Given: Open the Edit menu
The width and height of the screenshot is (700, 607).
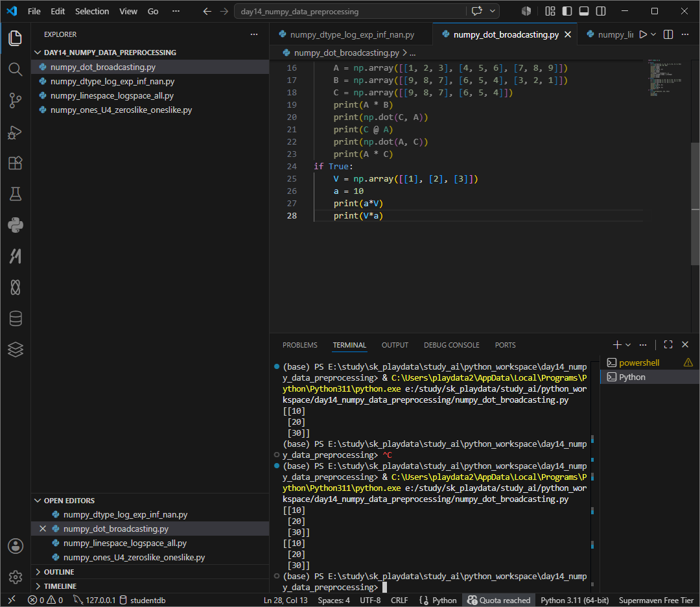Looking at the screenshot, I should (58, 11).
